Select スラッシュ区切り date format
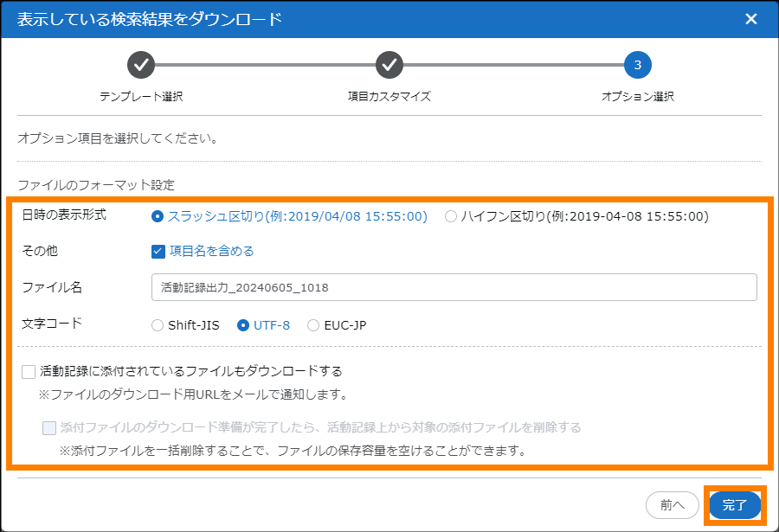Image resolution: width=779 pixels, height=532 pixels. 158,217
